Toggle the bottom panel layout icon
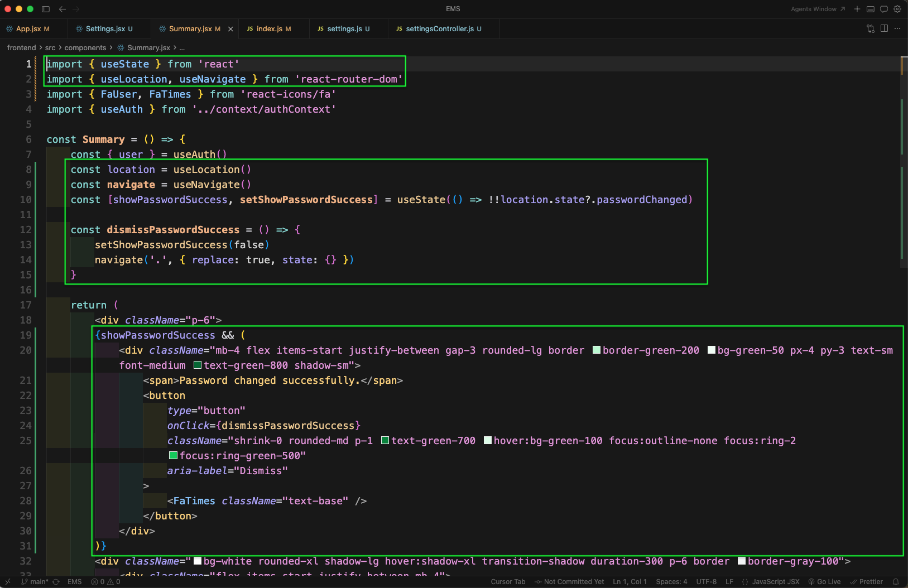The image size is (908, 588). (x=871, y=9)
